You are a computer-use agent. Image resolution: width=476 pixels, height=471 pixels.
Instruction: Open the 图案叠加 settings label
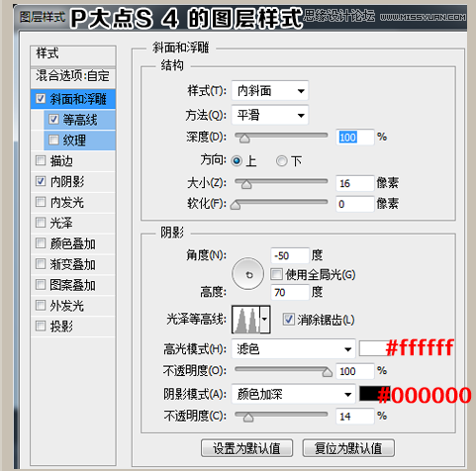point(72,285)
